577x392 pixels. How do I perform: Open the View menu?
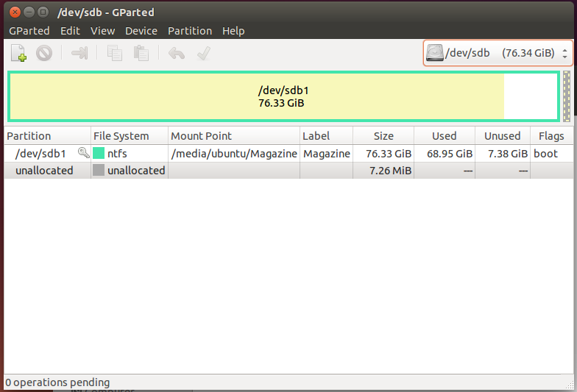pos(103,31)
